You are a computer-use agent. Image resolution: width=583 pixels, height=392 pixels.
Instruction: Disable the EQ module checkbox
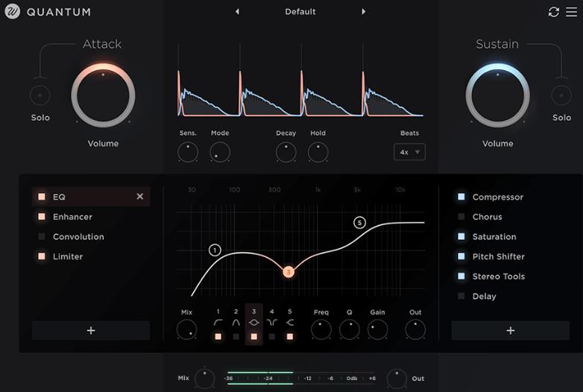click(x=42, y=197)
